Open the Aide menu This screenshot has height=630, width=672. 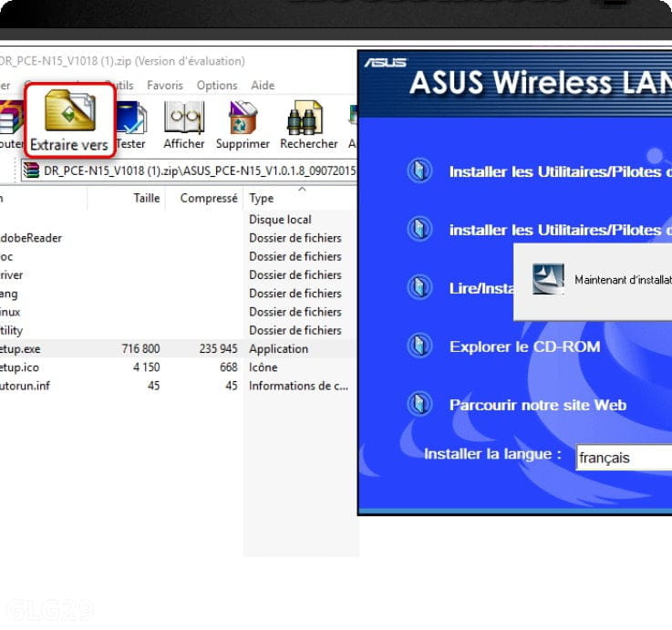[263, 86]
